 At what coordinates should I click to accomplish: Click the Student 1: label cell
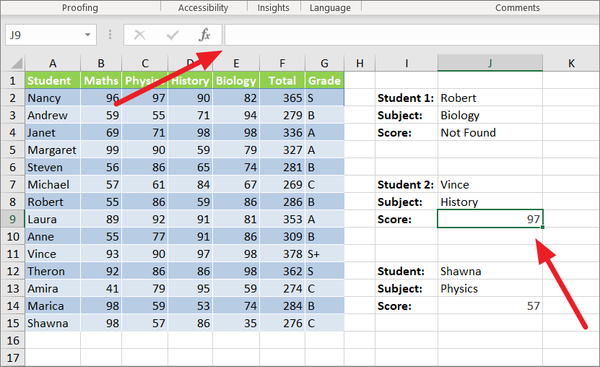(406, 98)
